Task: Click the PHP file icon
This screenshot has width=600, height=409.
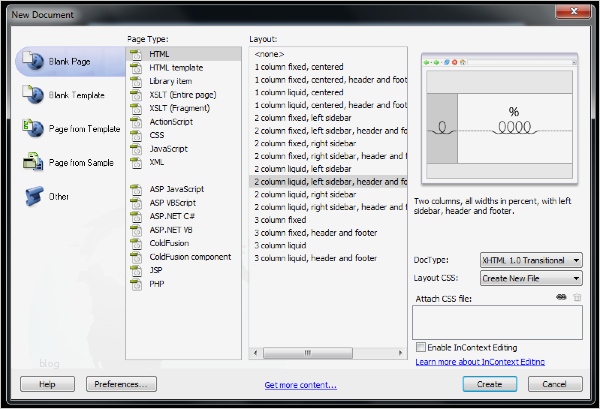Action: point(136,284)
